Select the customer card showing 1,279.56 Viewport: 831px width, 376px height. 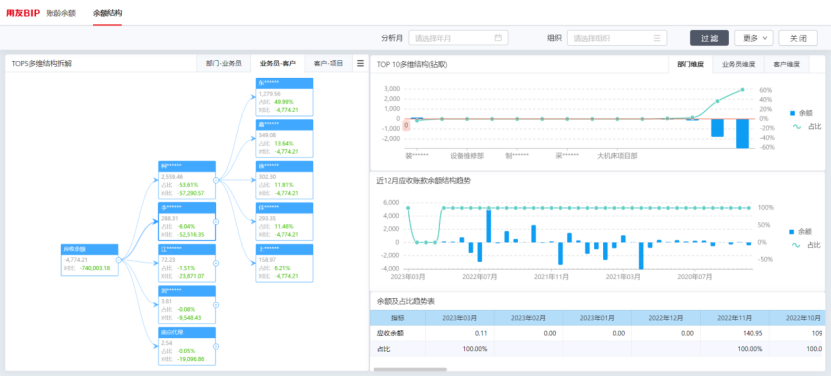(x=284, y=97)
